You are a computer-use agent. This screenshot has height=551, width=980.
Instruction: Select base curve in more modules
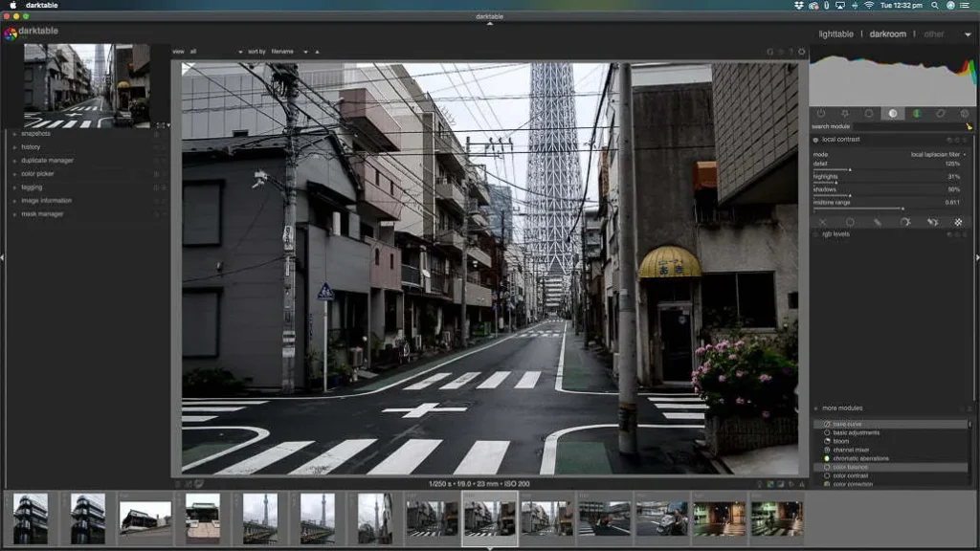[847, 424]
